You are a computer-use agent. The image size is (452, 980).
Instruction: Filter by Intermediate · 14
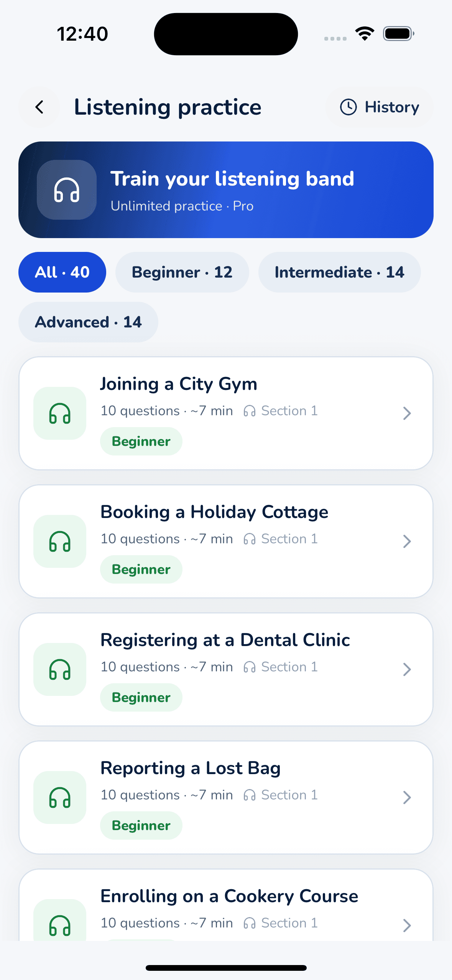click(339, 272)
